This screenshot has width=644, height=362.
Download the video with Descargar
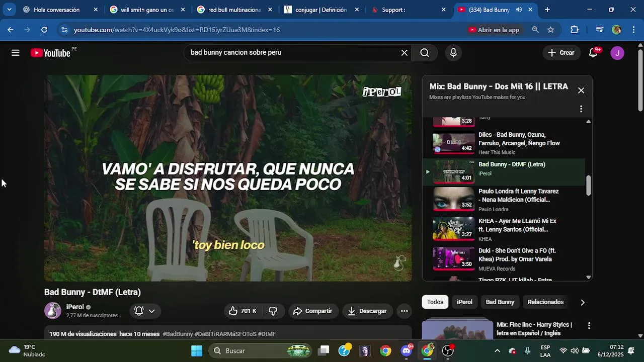click(367, 311)
